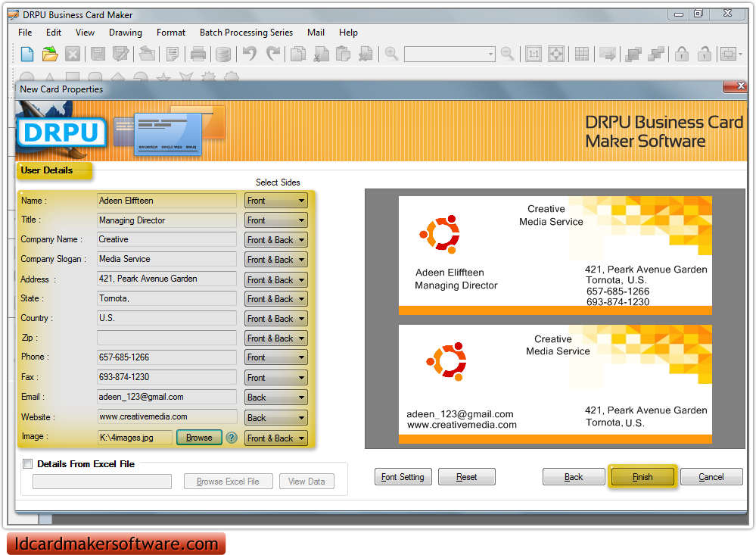Click the empty Zip input field
Viewport: 756px width, 555px height.
click(x=166, y=338)
